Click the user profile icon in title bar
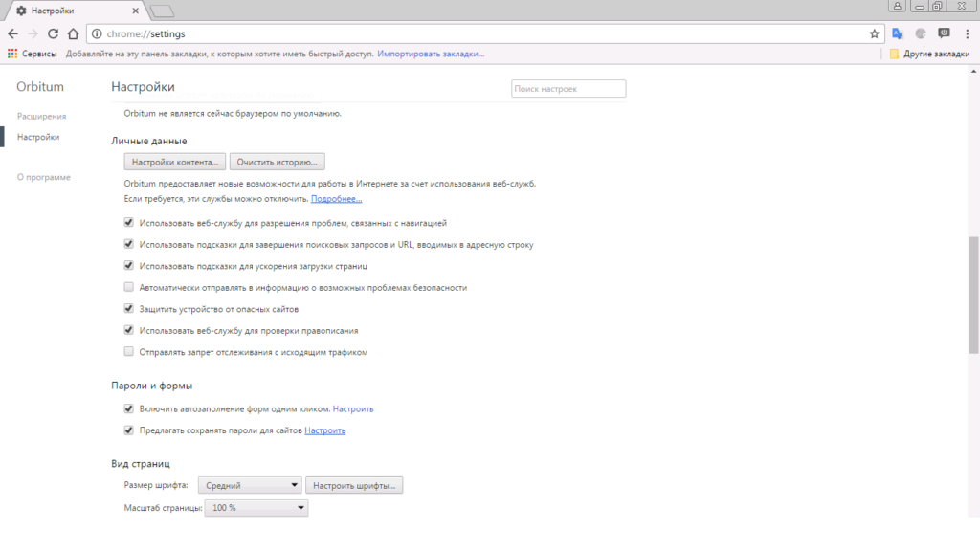 [x=897, y=6]
